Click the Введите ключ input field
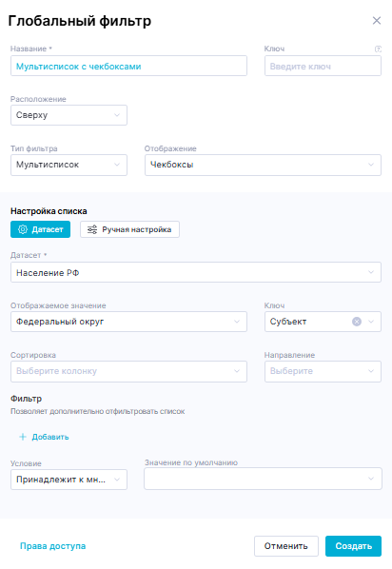 [323, 66]
